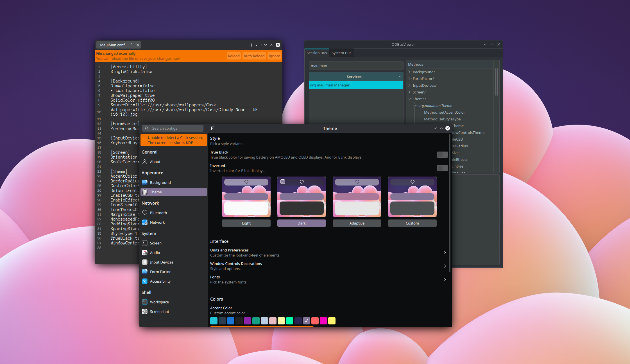The height and width of the screenshot is (364, 630).
Task: Enable the True Black switch
Action: (x=442, y=155)
